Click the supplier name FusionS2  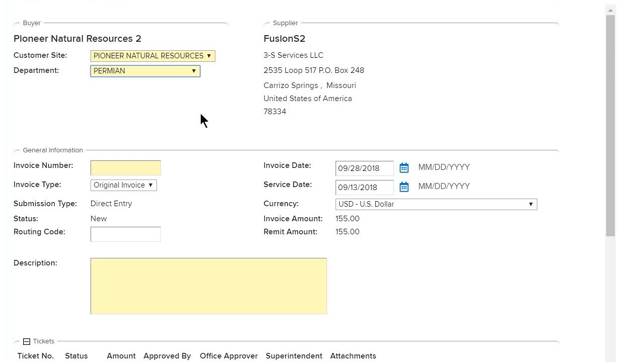284,39
